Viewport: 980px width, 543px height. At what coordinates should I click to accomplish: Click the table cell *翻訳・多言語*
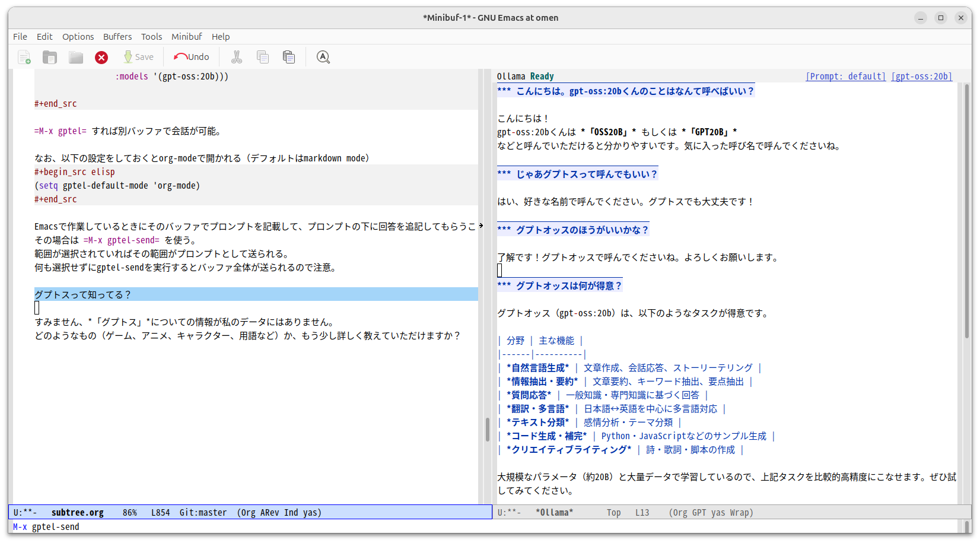(x=537, y=409)
